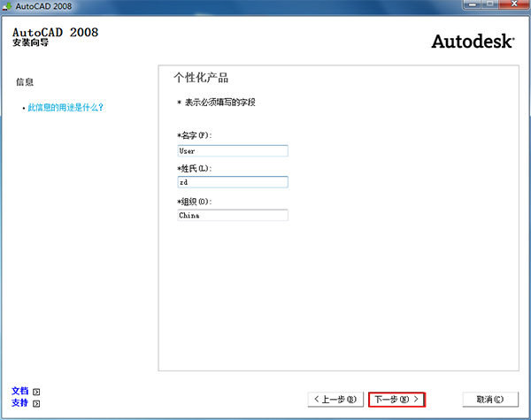Viewport: 531px width, 420px height.
Task: Click the 个性化产品 heading text
Action: (201, 78)
